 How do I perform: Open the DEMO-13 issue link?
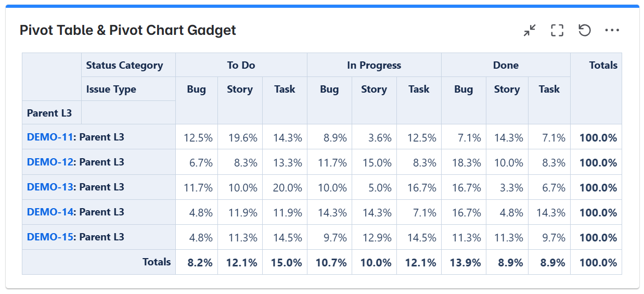[x=49, y=187]
